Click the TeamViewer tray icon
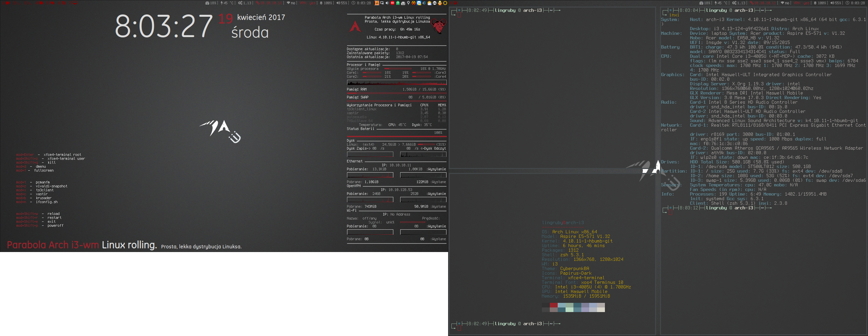The image size is (868, 336). (419, 3)
